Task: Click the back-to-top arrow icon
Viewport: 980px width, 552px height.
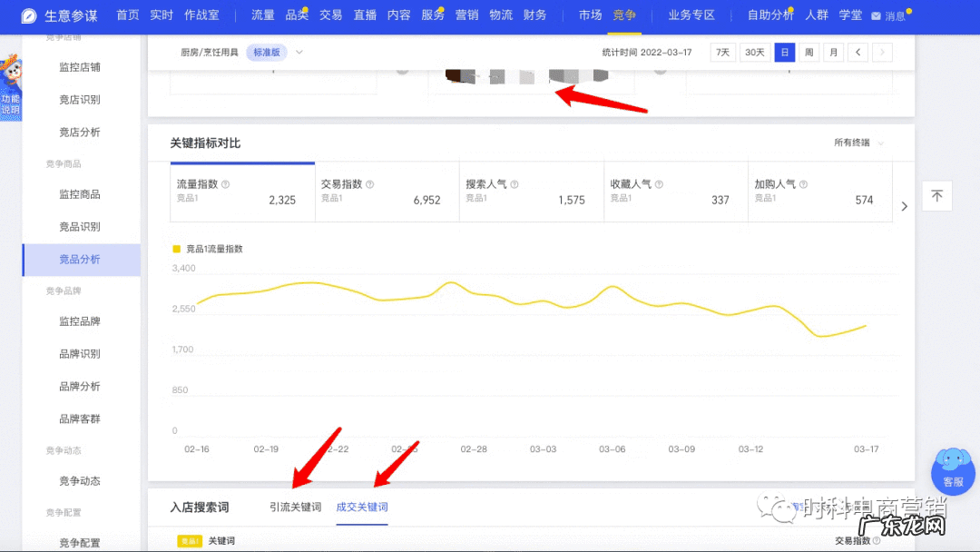Action: (x=936, y=195)
